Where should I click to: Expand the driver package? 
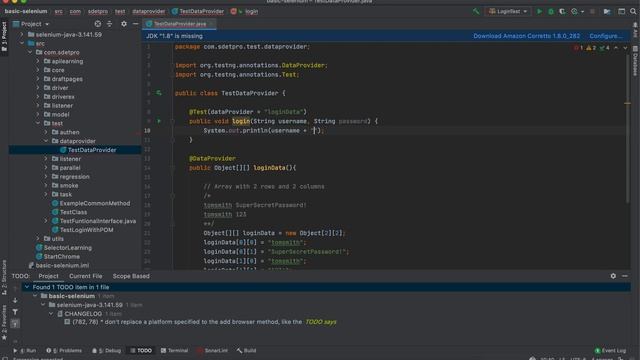click(x=38, y=88)
